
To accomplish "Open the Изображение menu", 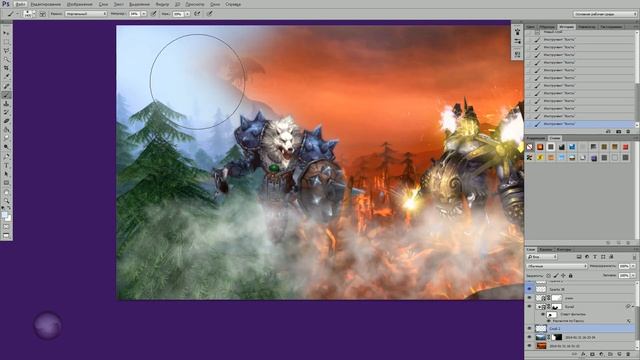I will tap(80, 4).
